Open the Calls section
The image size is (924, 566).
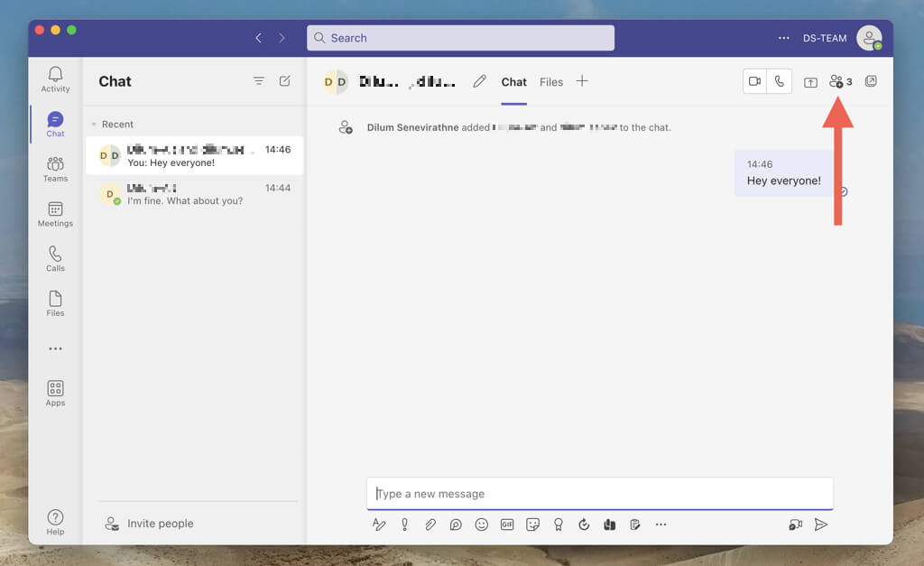click(55, 259)
